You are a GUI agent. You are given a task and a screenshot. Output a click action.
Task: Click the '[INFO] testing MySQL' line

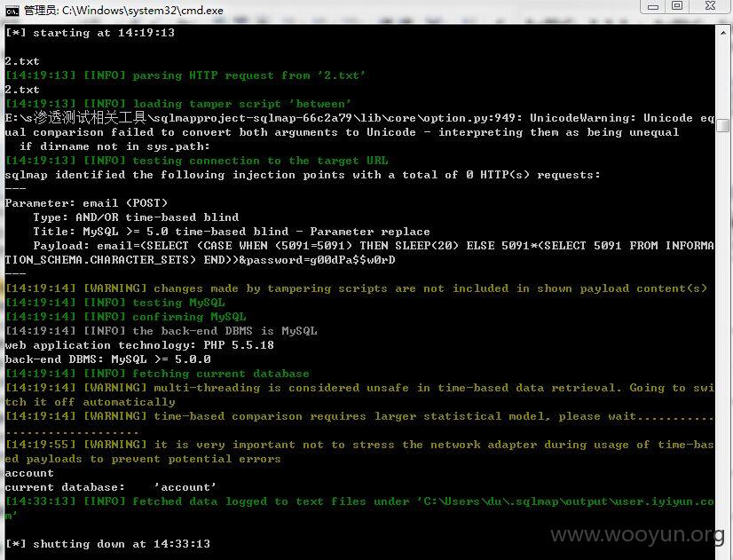click(x=115, y=303)
